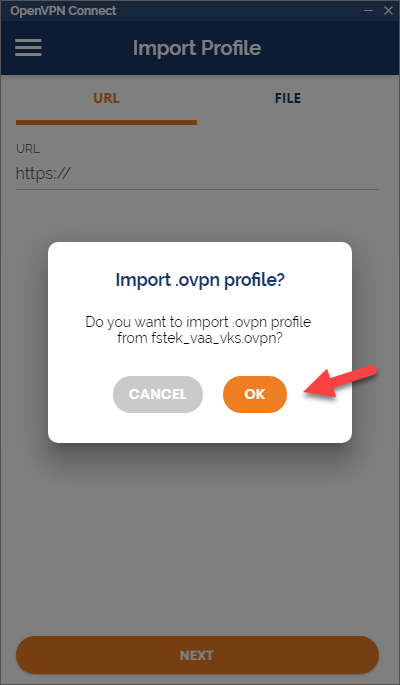This screenshot has width=400, height=685.
Task: Minimize the OpenVPN Connect window
Action: coord(369,10)
